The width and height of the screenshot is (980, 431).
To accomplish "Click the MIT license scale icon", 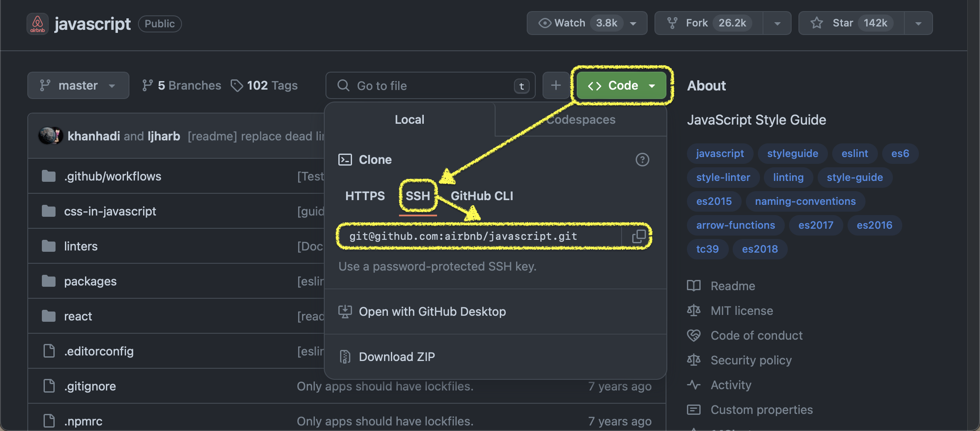I will (x=694, y=310).
